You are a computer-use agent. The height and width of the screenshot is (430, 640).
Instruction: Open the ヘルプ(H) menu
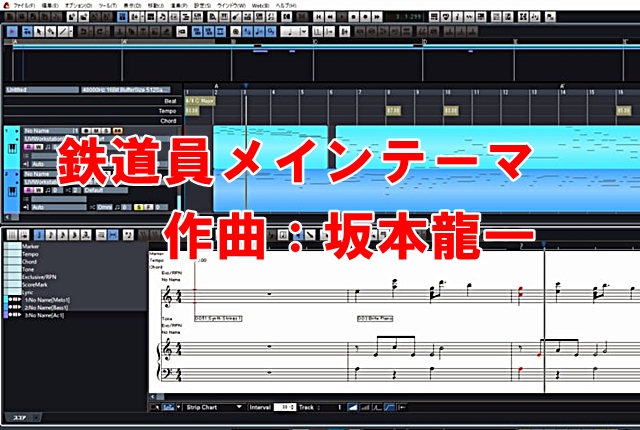pyautogui.click(x=286, y=5)
